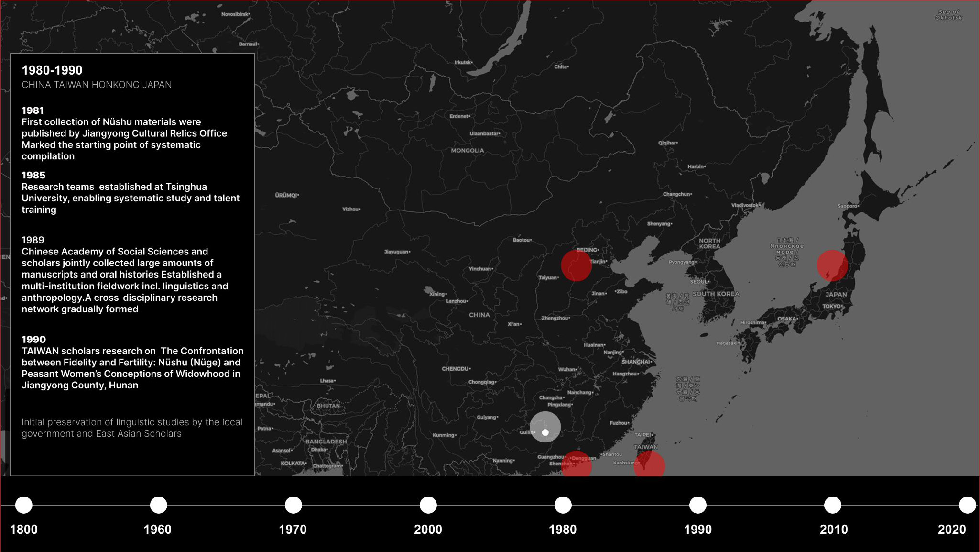Select the 2020 timeline dot
The width and height of the screenshot is (980, 552).
968,505
